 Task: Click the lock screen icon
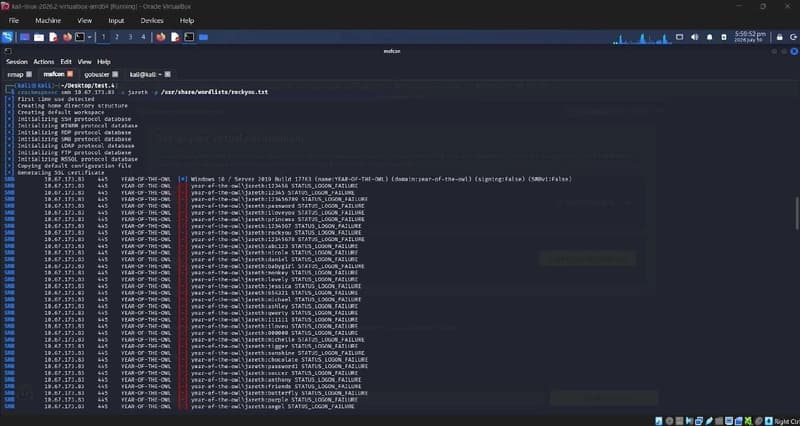tap(780, 37)
